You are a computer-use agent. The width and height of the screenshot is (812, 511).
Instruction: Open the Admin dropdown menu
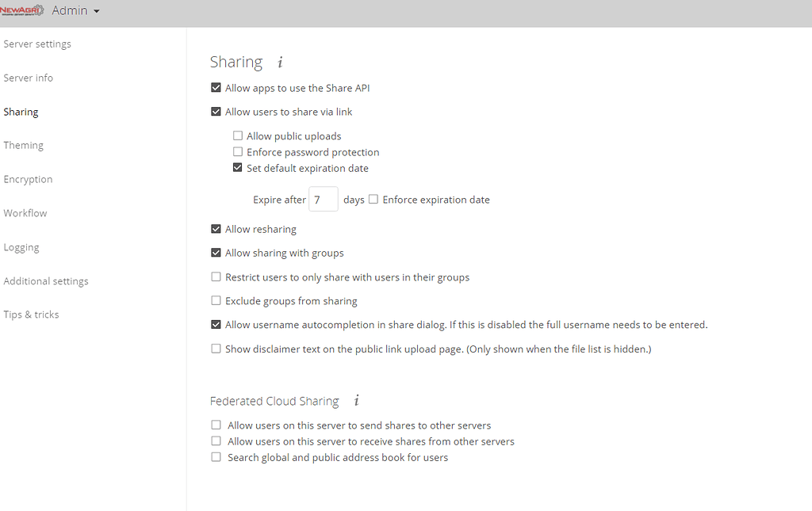[x=75, y=10]
